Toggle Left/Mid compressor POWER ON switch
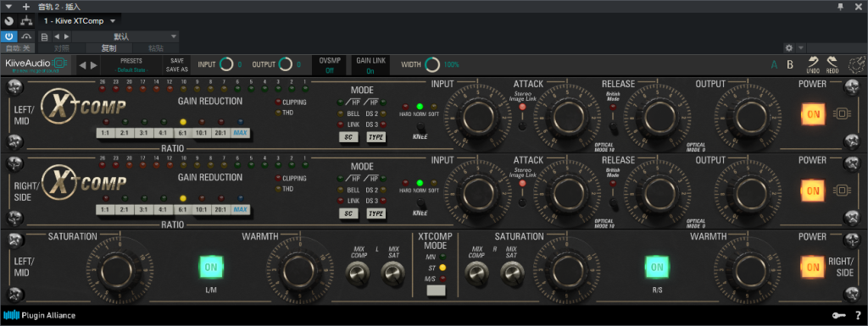The width and height of the screenshot is (868, 326). point(813,113)
